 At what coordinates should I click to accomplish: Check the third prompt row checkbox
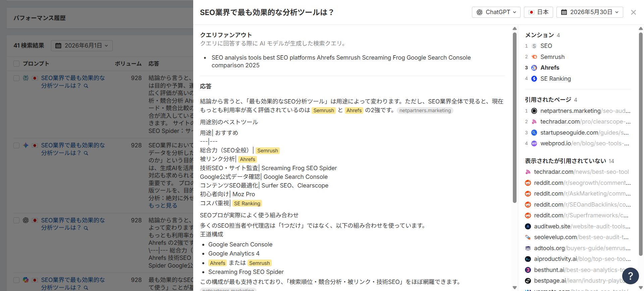[x=16, y=220]
